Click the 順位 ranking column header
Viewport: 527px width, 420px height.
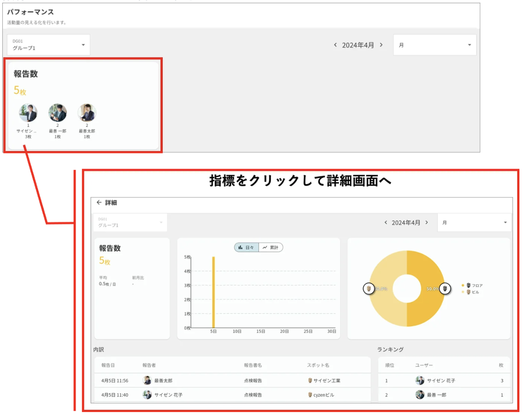click(x=390, y=365)
